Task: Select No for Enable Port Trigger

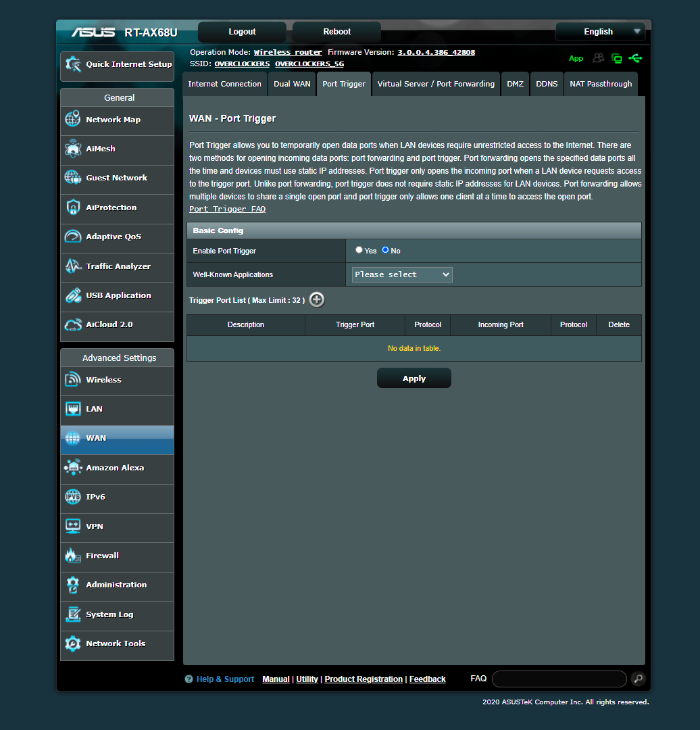Action: (385, 250)
